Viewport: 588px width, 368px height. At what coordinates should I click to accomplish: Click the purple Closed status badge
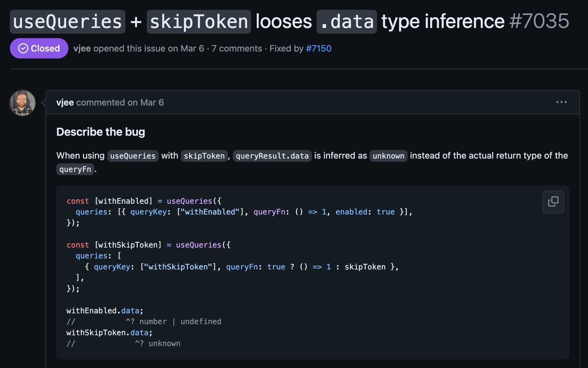click(x=39, y=48)
